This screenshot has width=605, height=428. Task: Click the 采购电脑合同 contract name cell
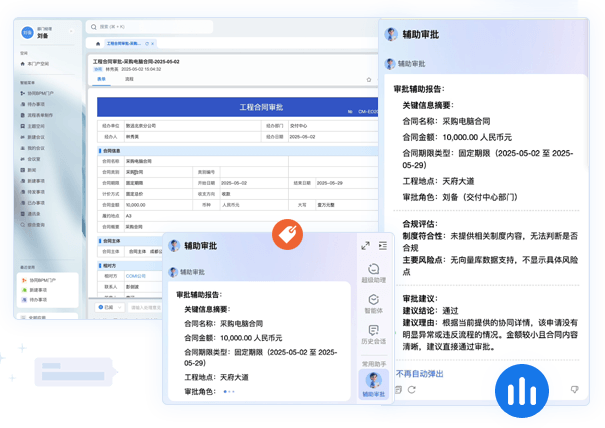click(x=206, y=161)
